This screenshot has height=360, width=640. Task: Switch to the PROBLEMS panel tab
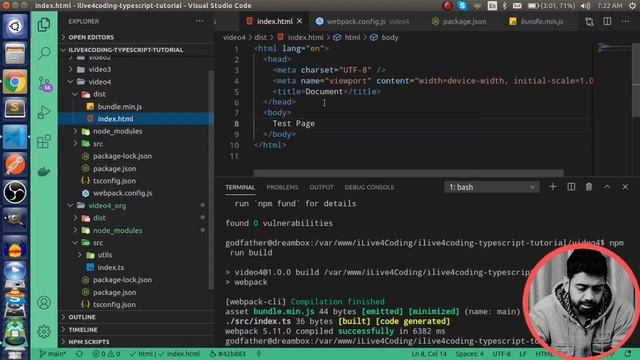point(282,187)
